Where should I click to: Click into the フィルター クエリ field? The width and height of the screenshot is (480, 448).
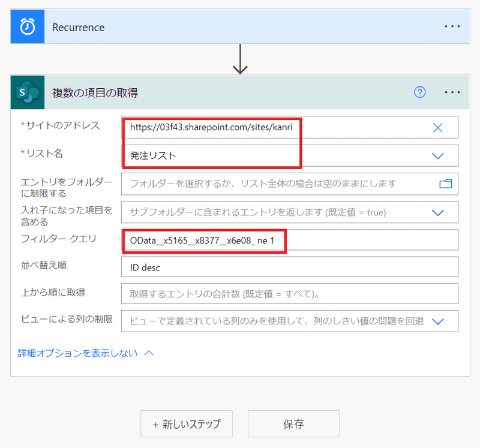click(360, 240)
